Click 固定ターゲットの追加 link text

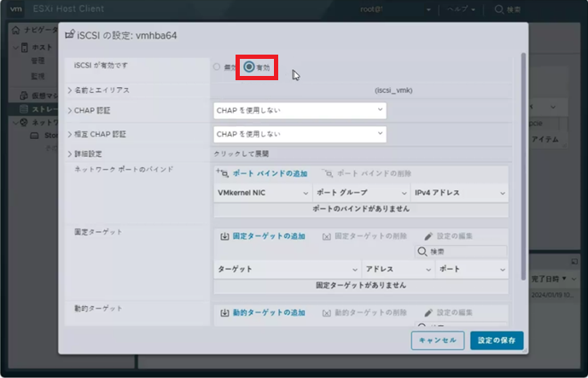pyautogui.click(x=269, y=236)
